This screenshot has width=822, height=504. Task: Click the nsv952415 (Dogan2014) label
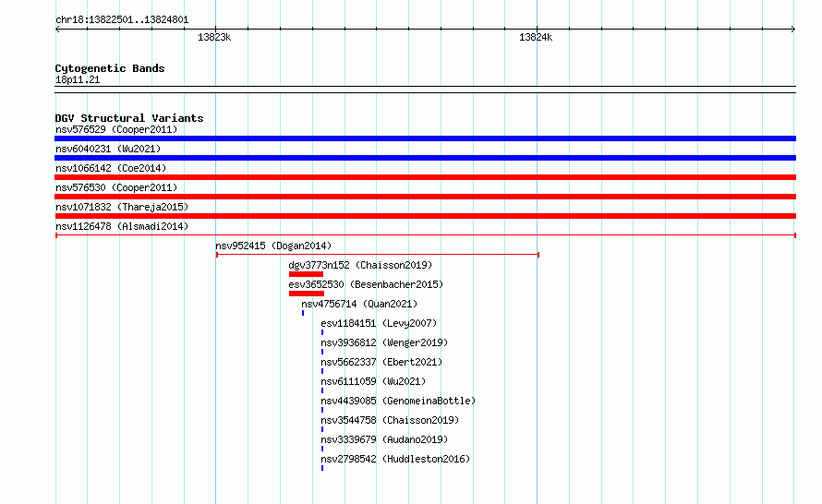[x=273, y=246]
